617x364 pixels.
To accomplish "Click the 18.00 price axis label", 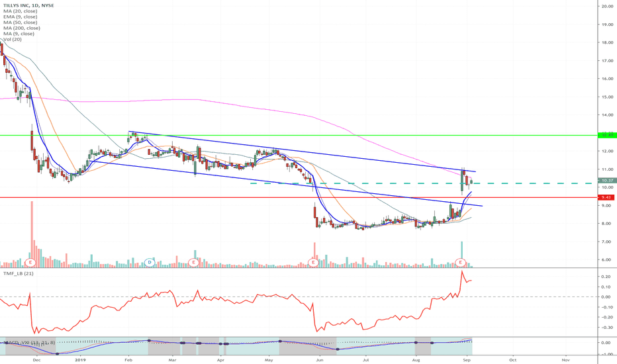I will [x=607, y=42].
